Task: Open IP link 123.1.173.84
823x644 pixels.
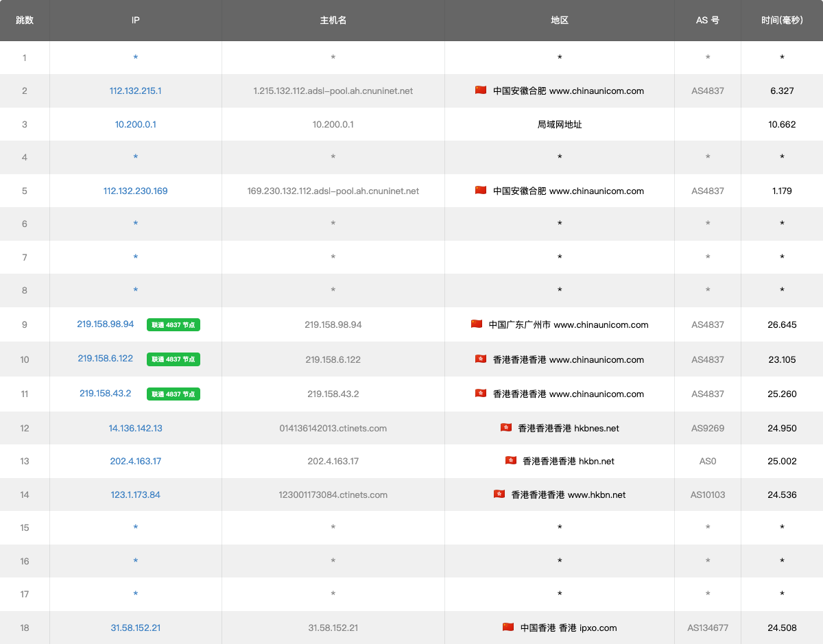Action: point(136,494)
